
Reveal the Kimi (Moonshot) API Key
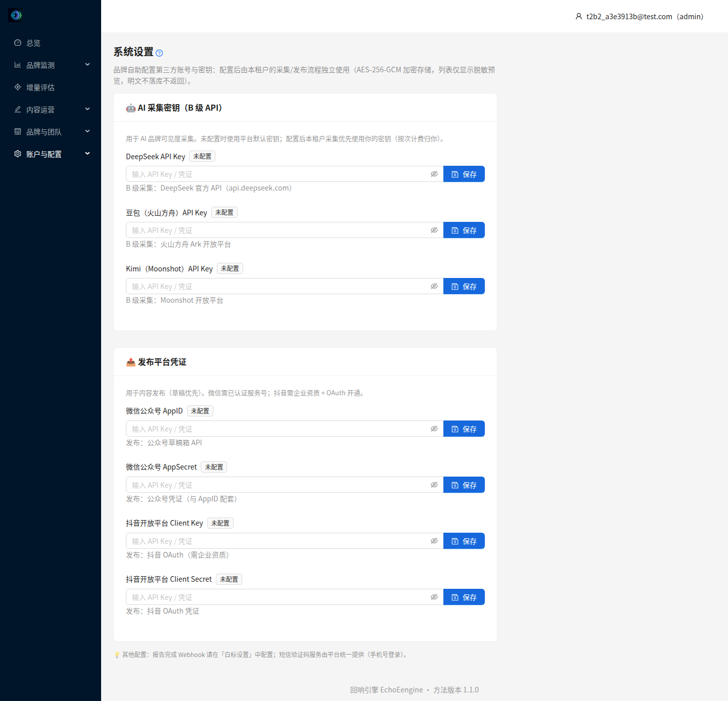point(434,287)
